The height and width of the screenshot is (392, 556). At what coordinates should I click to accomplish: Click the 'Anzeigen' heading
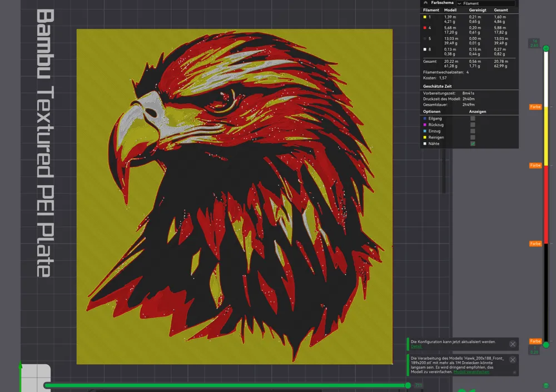click(477, 111)
